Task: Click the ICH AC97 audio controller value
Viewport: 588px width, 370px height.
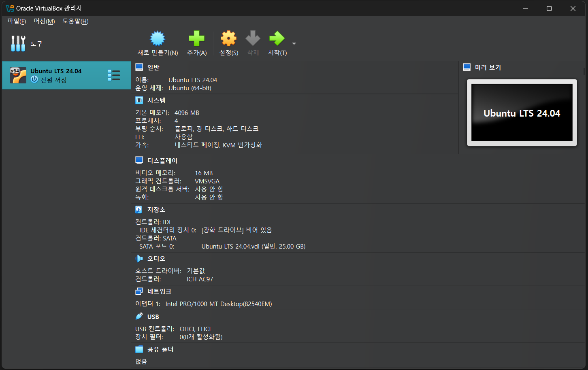Action: tap(200, 279)
